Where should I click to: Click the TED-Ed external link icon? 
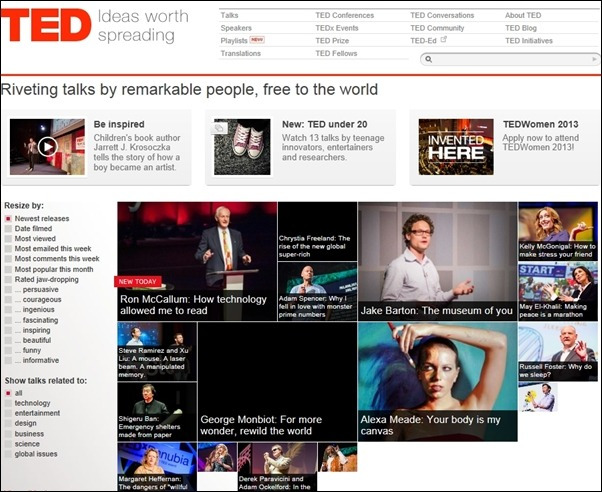tap(444, 39)
